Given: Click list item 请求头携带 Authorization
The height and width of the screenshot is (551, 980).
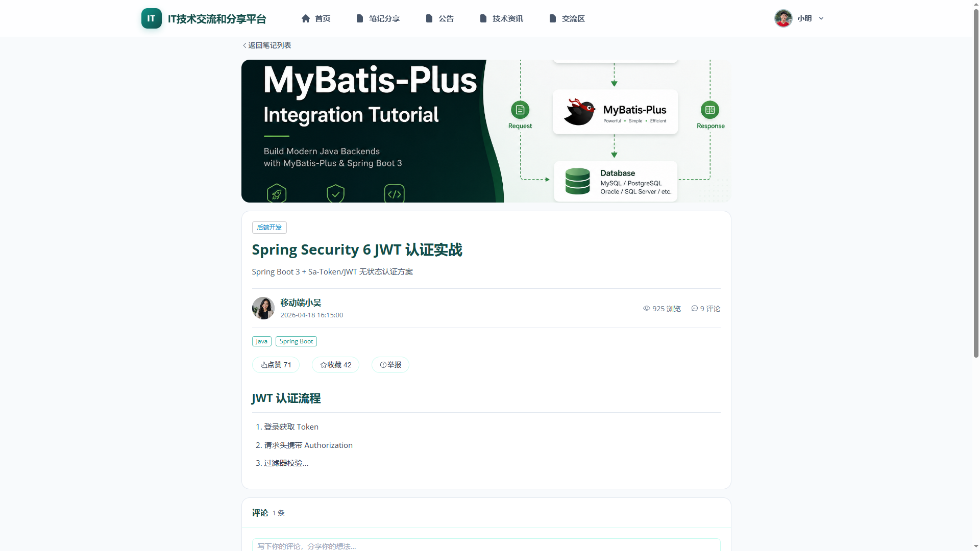Looking at the screenshot, I should click(308, 445).
